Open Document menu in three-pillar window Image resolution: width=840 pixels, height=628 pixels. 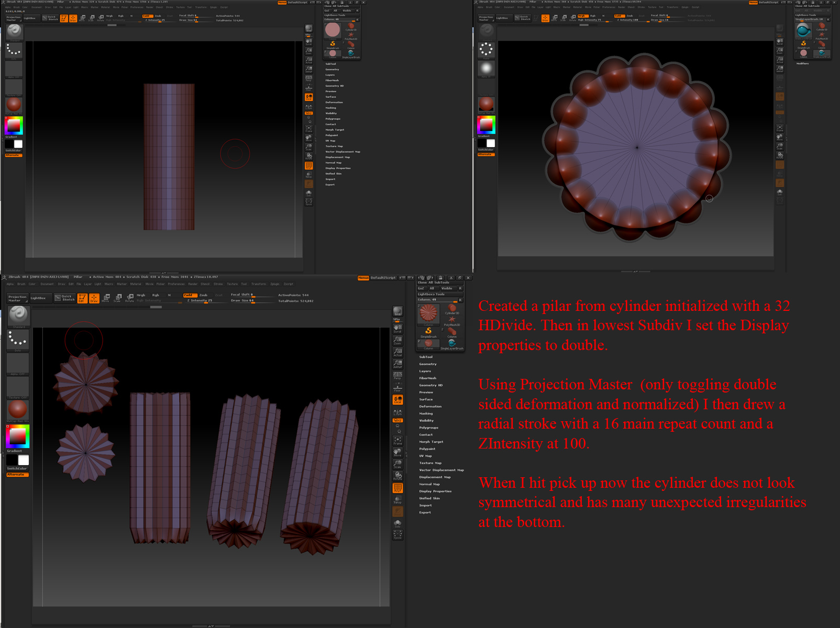pyautogui.click(x=47, y=284)
